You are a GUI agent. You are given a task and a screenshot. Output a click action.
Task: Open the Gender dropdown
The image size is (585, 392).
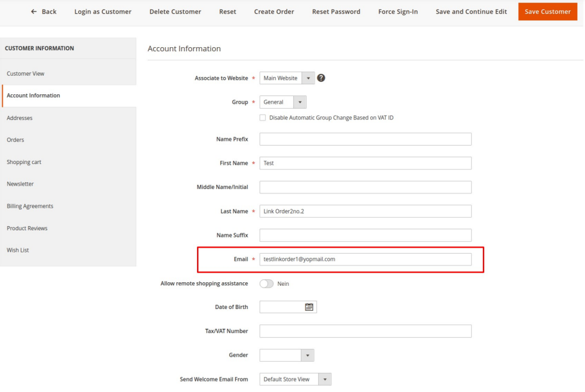point(287,355)
